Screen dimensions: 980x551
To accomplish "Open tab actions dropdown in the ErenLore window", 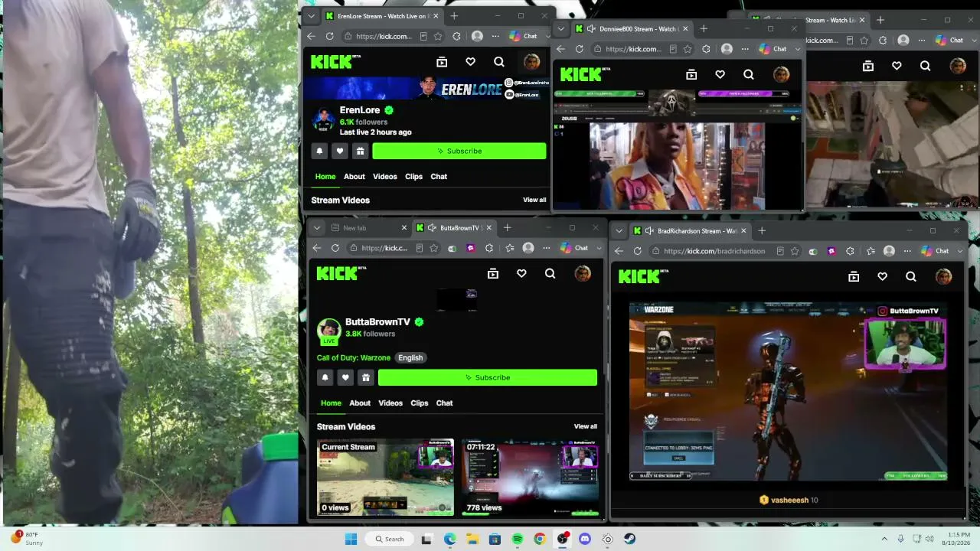I will 311,15.
